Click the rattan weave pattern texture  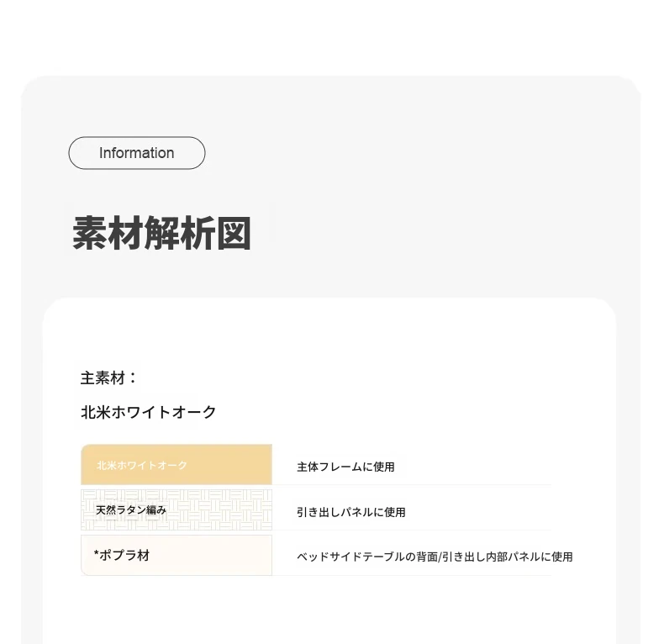(220, 509)
